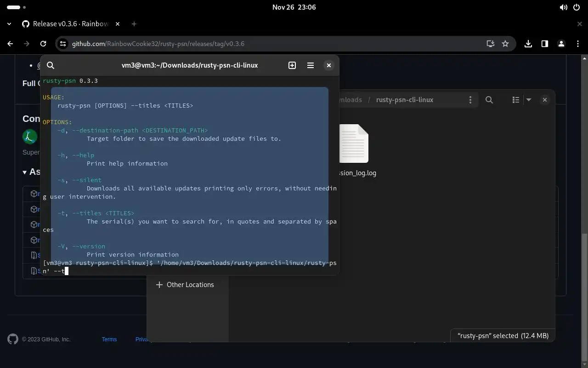
Task: Open the power icon system menu
Action: click(577, 7)
